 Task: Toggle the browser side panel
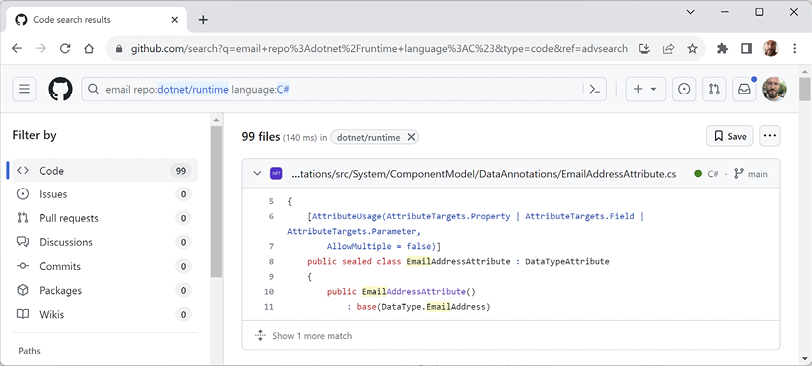[746, 49]
